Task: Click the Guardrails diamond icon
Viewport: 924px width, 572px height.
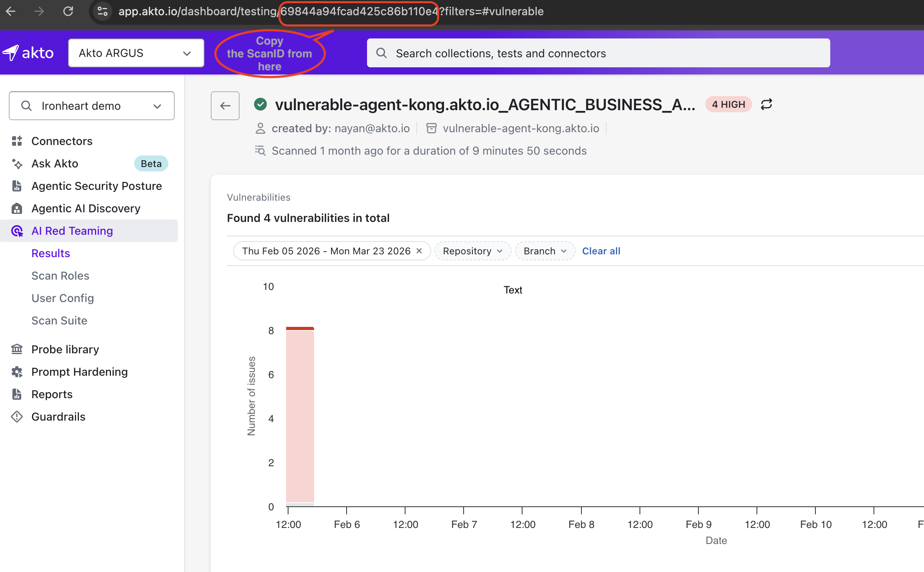Action: [17, 417]
